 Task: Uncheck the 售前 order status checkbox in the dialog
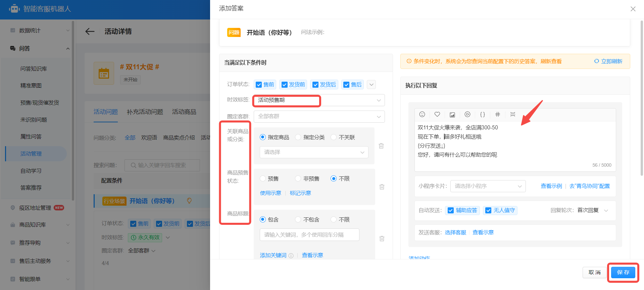[x=259, y=85]
